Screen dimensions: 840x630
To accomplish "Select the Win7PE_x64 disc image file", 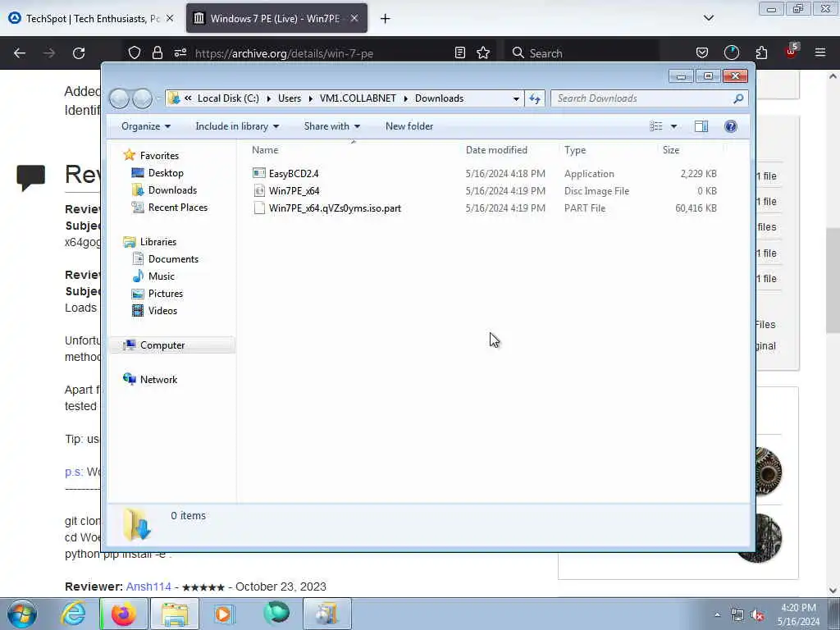I will point(294,190).
